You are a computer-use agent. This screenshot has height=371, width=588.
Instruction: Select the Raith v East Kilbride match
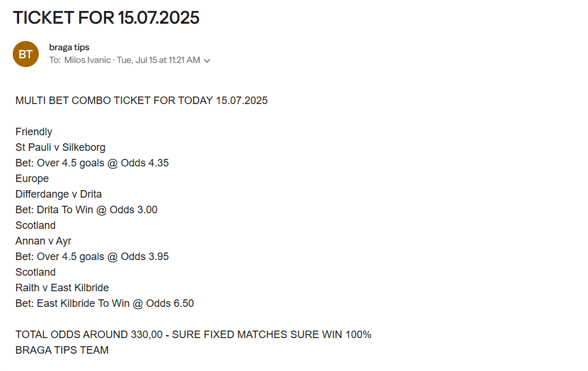coord(62,288)
